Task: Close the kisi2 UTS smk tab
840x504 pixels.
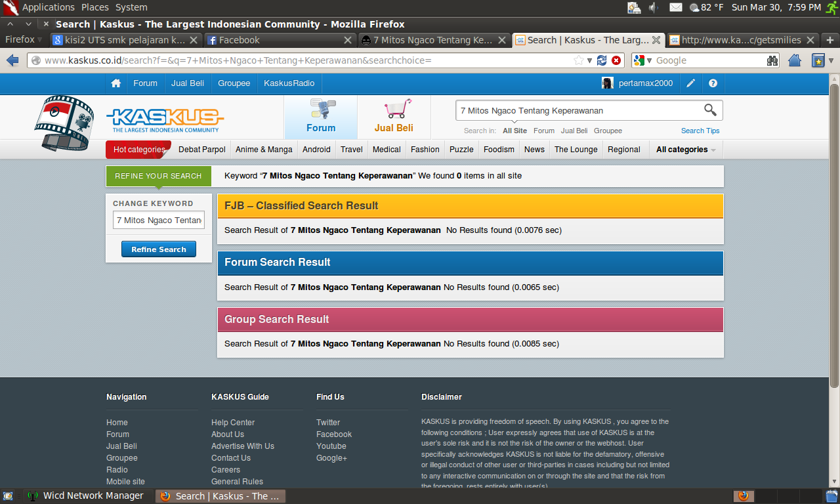Action: [194, 40]
